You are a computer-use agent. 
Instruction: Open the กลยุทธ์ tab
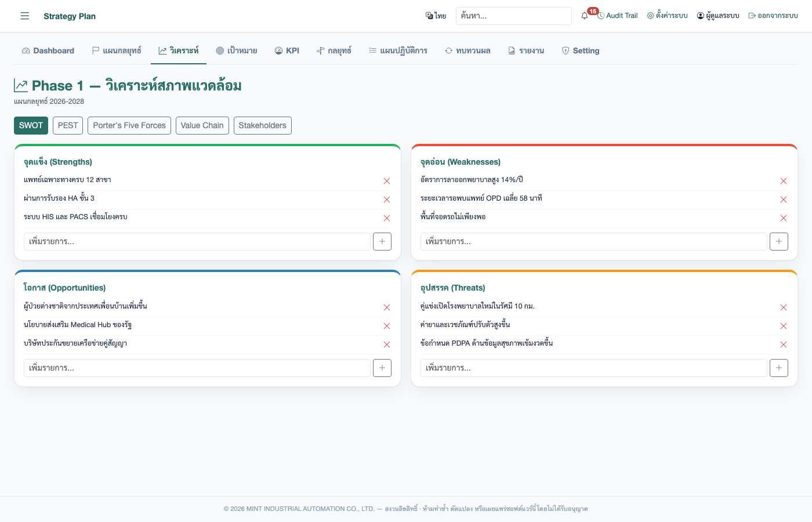coord(334,50)
